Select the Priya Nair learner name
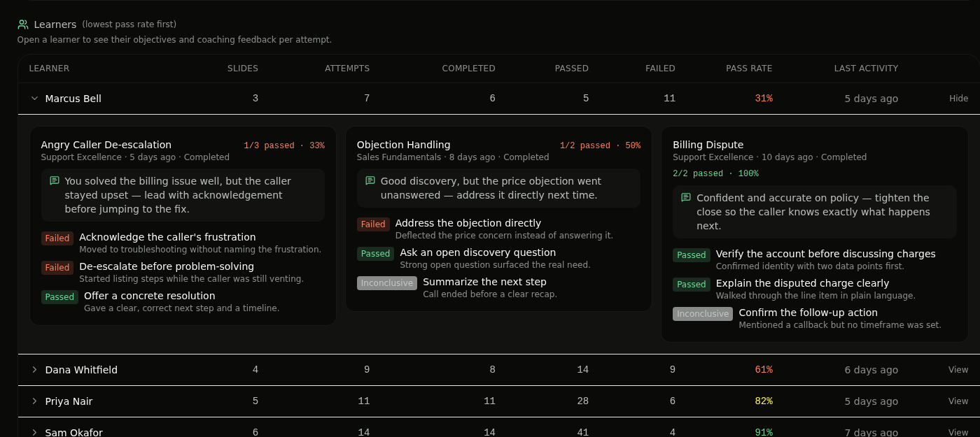980x437 pixels. (69, 401)
